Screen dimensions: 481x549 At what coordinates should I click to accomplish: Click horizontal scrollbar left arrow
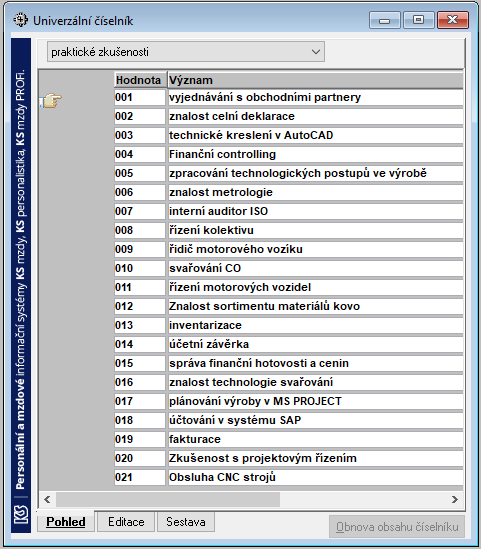[47, 499]
